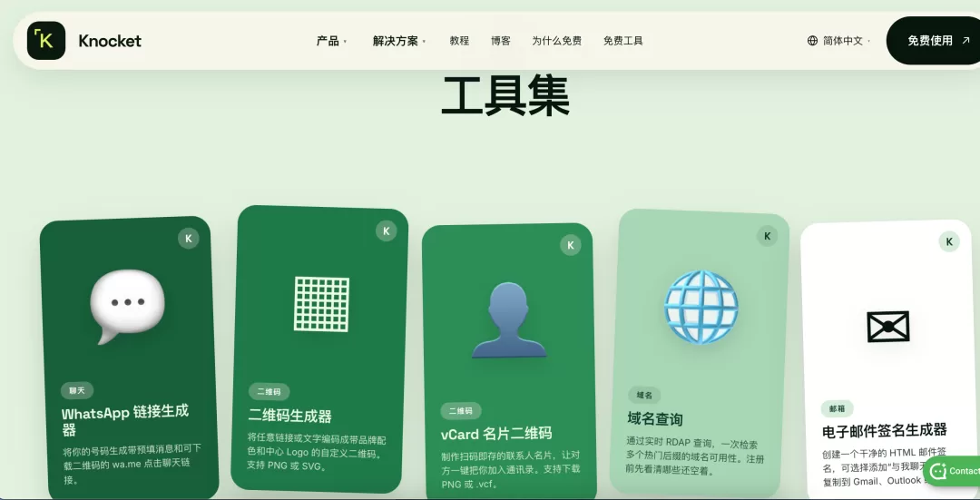Click description text starting 通过实时 RDAP

695,456
